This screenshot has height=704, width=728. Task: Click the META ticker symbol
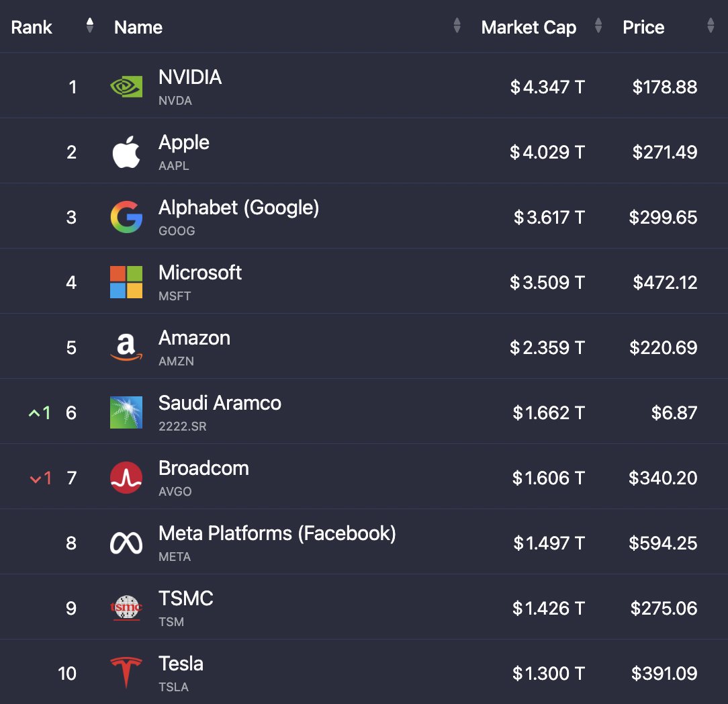(175, 556)
